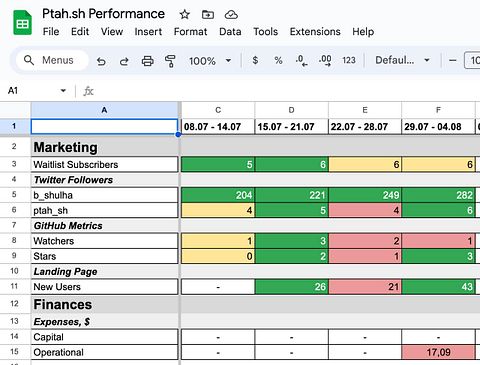Select column D header
This screenshot has height=365, width=480.
click(291, 110)
